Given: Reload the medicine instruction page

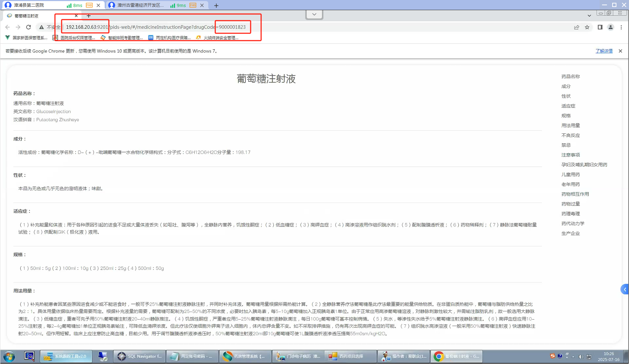Looking at the screenshot, I should [x=28, y=27].
